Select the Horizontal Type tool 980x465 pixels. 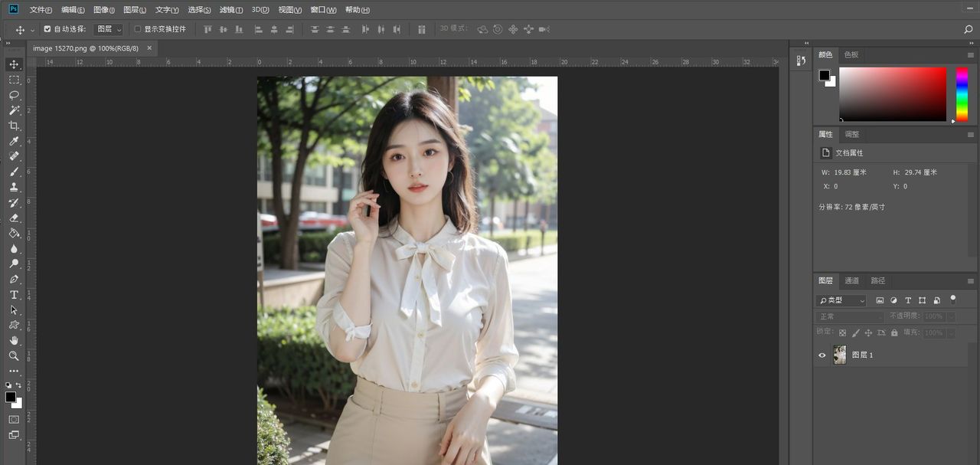click(x=14, y=295)
